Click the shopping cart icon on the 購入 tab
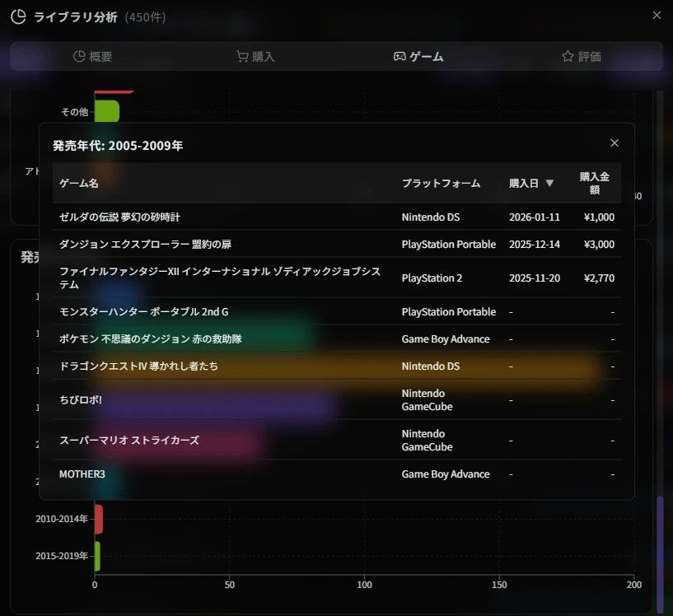673x616 pixels. click(241, 57)
